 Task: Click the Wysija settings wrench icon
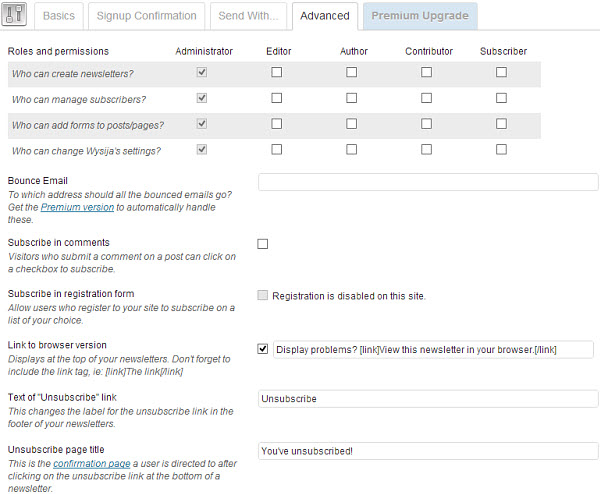pos(16,17)
